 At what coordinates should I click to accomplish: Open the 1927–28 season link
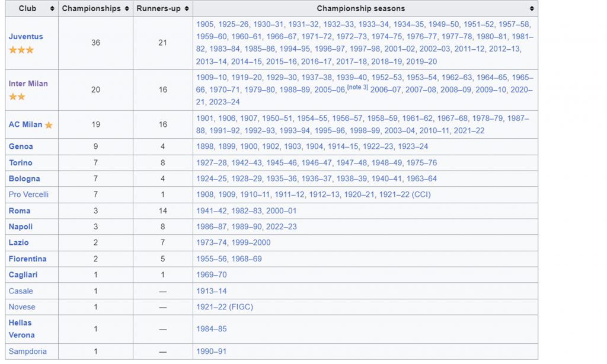212,162
